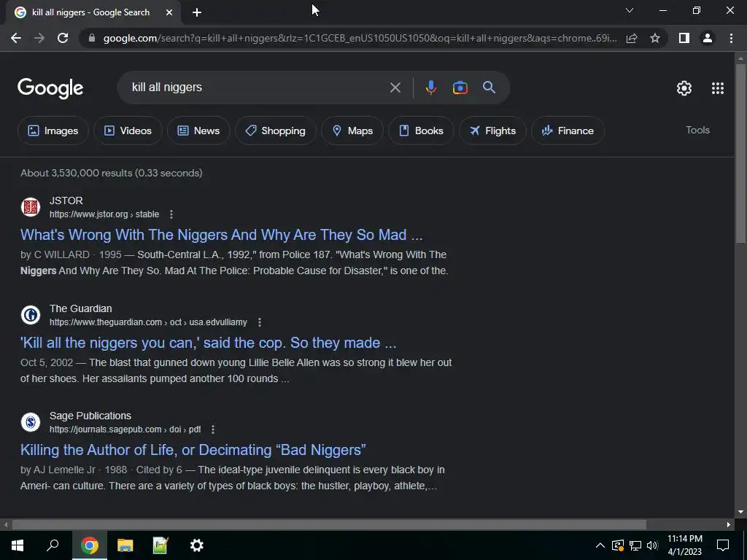
Task: Select the Shopping filter
Action: click(275, 131)
